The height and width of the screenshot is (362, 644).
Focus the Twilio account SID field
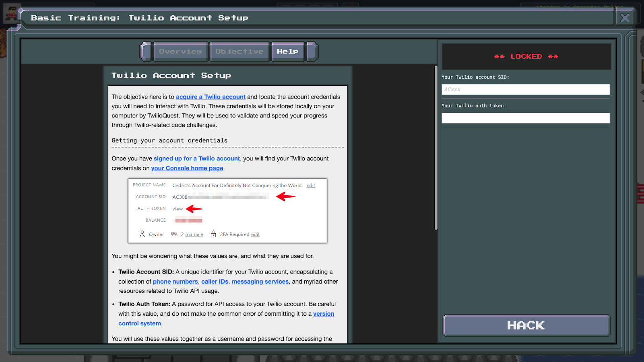point(526,89)
